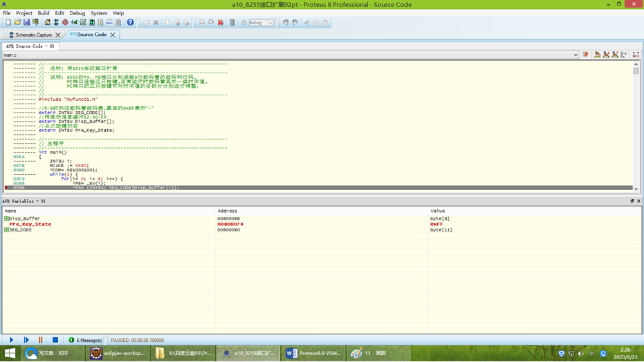Open the Project menu
The height and width of the screenshot is (362, 644).
pos(24,13)
